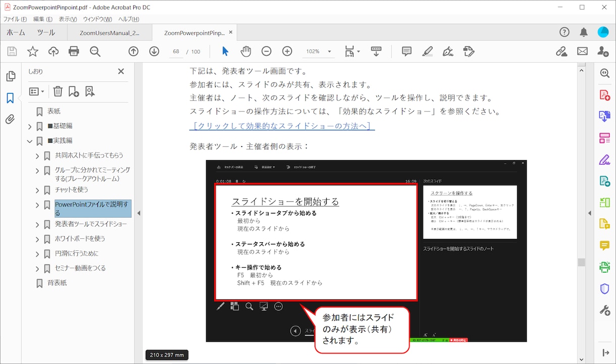Click the scrolling mode toolbar icon

click(x=376, y=51)
